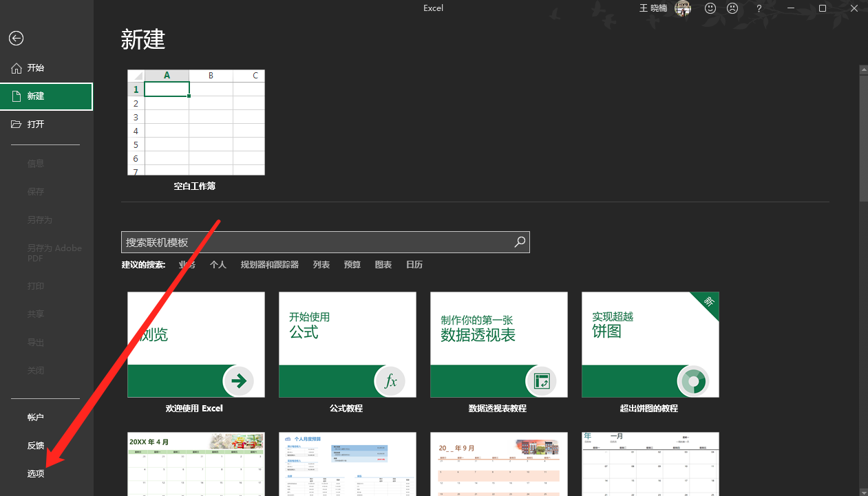Open the 反馈 feedback page
The image size is (868, 496).
(36, 445)
